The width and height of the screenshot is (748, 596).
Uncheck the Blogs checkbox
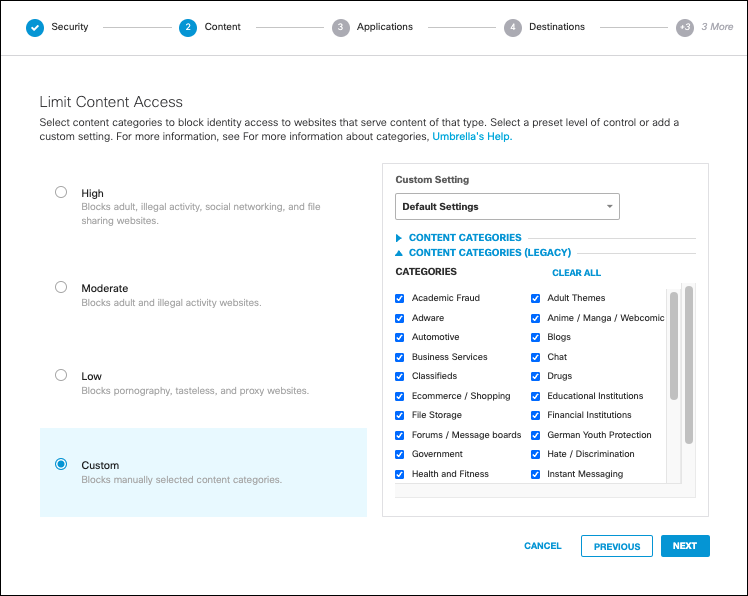(x=536, y=337)
